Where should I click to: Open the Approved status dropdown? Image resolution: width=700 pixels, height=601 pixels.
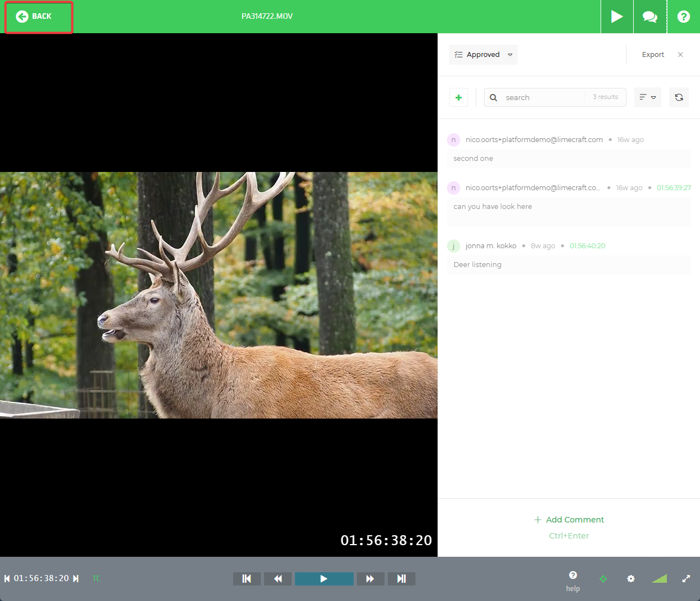tap(483, 55)
